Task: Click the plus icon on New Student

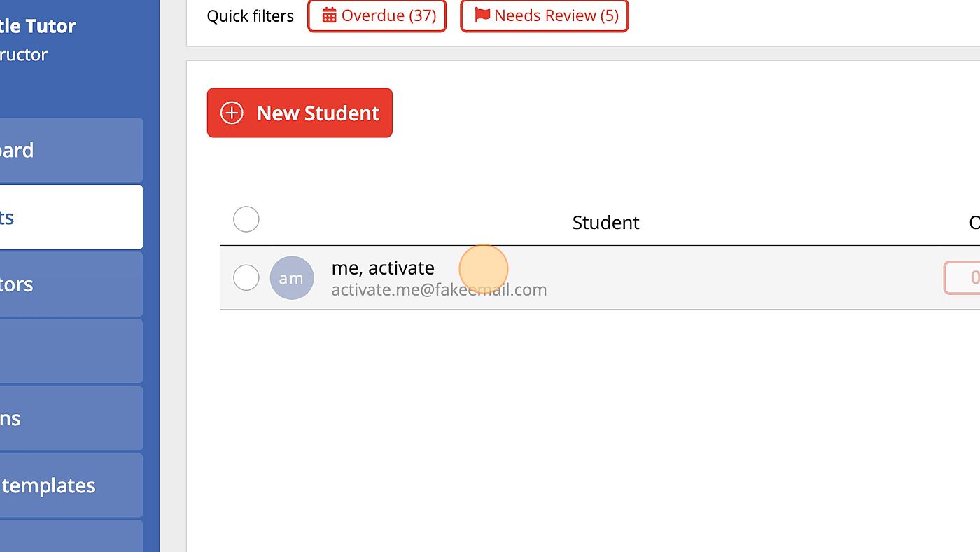Action: pyautogui.click(x=232, y=113)
